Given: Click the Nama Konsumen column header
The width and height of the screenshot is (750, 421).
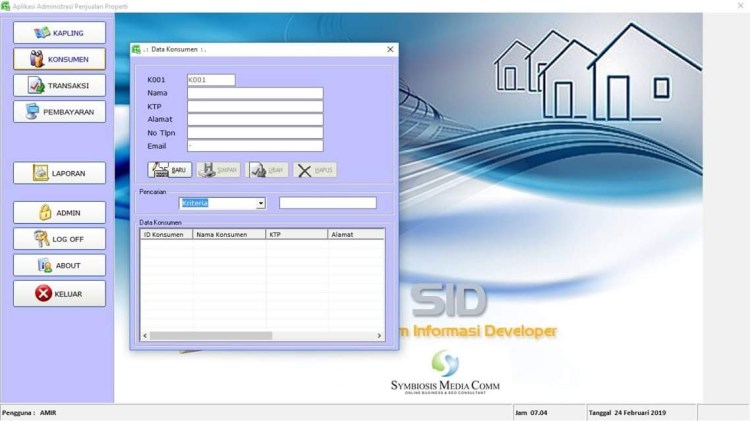Looking at the screenshot, I should [228, 234].
